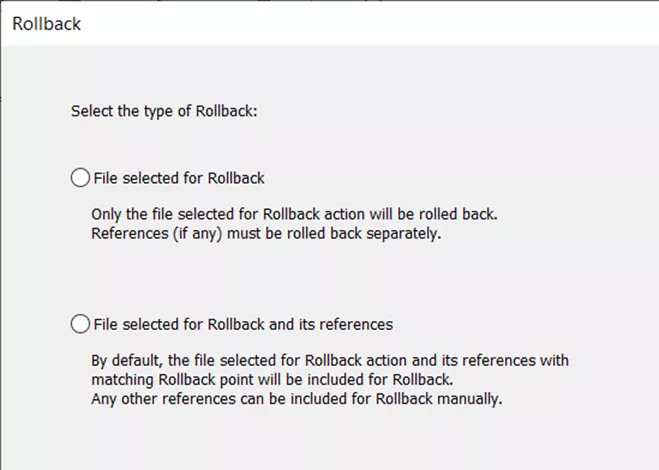
Task: Click the 'By default, the file selected' description line
Action: point(330,361)
